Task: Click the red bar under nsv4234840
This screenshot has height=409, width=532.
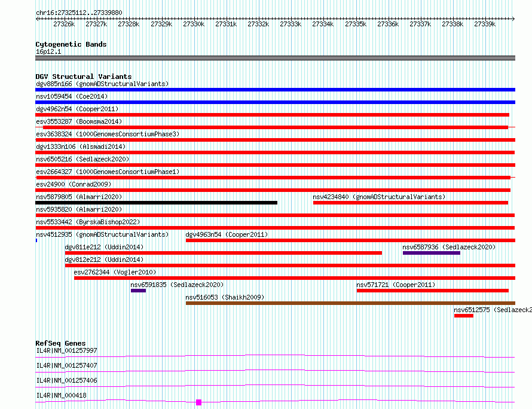Action: coord(411,203)
